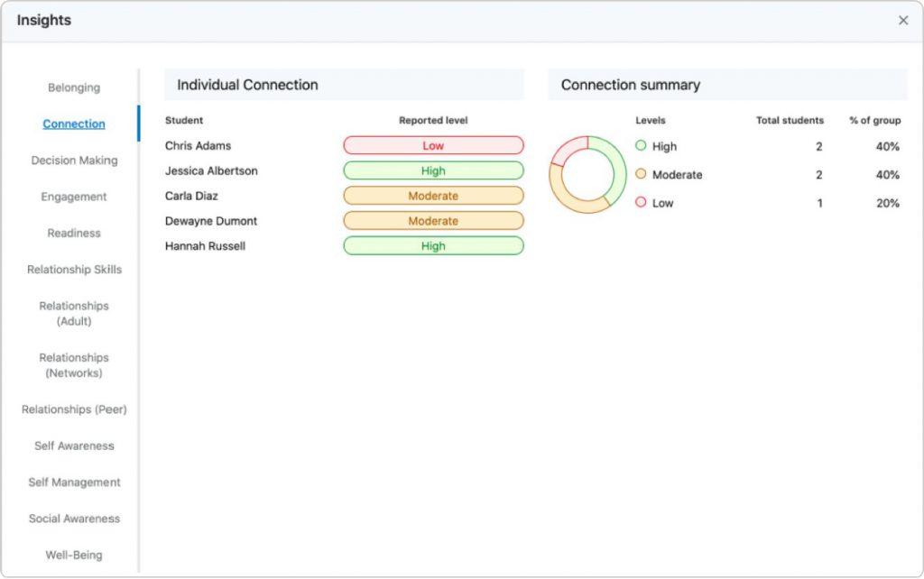The width and height of the screenshot is (924, 579).
Task: Switch to Self Management section
Action: point(74,482)
